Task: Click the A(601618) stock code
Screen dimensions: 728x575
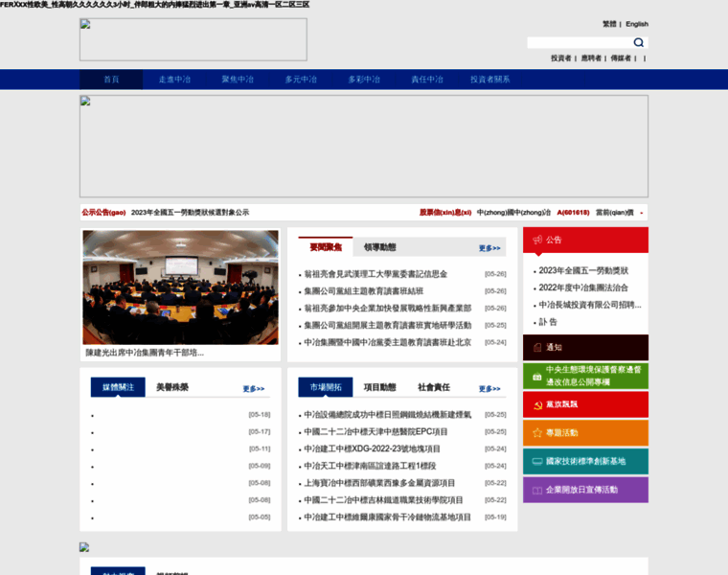Action: coord(573,212)
